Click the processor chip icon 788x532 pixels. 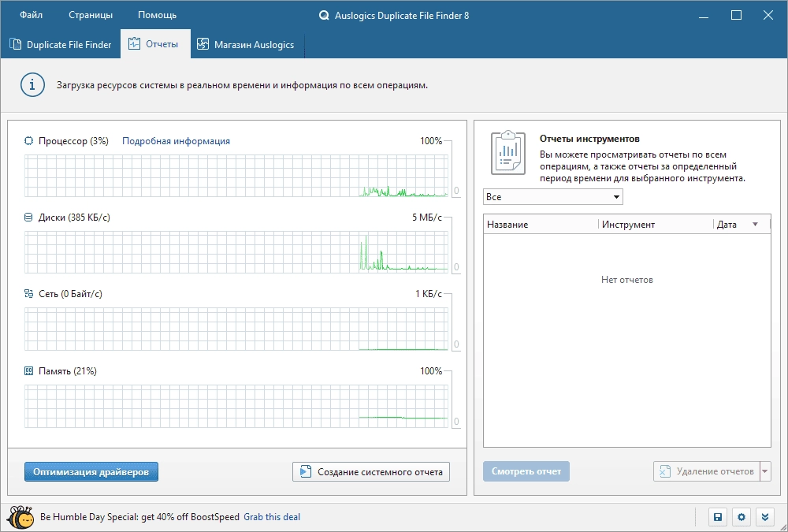pyautogui.click(x=28, y=141)
